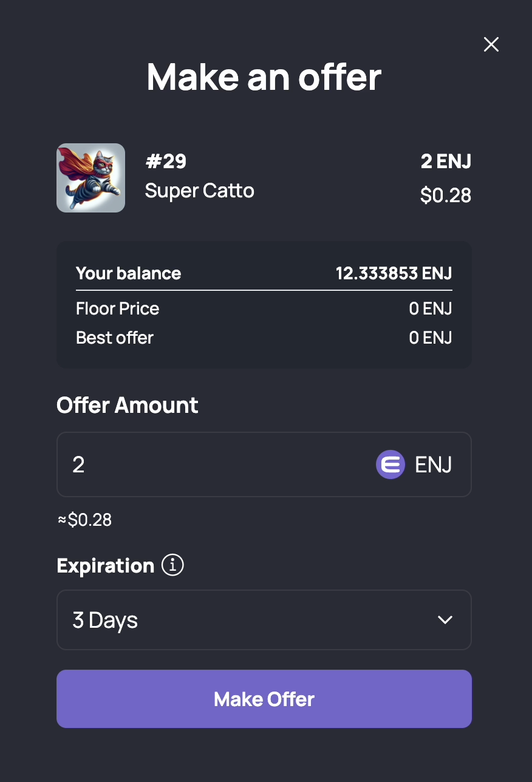This screenshot has height=782, width=532.
Task: Open the 3 Days expiration dropdown
Action: click(x=264, y=620)
